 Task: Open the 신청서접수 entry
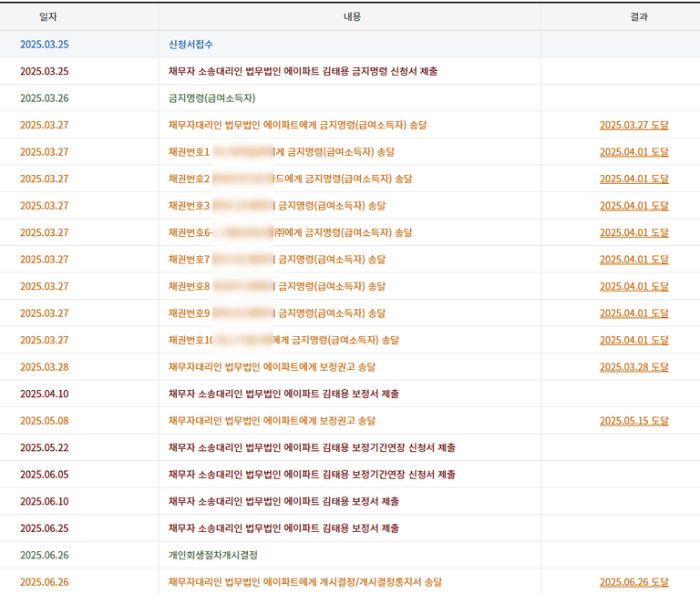coord(190,45)
